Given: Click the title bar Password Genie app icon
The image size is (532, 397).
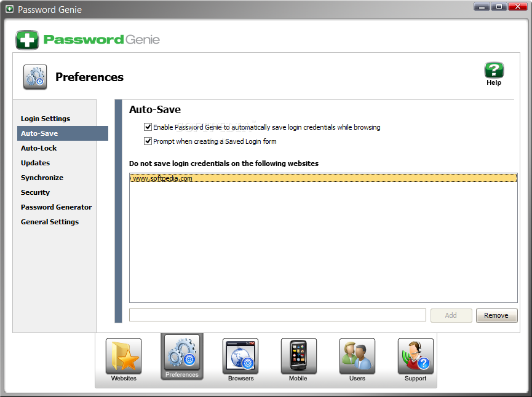Looking at the screenshot, I should (x=9, y=9).
